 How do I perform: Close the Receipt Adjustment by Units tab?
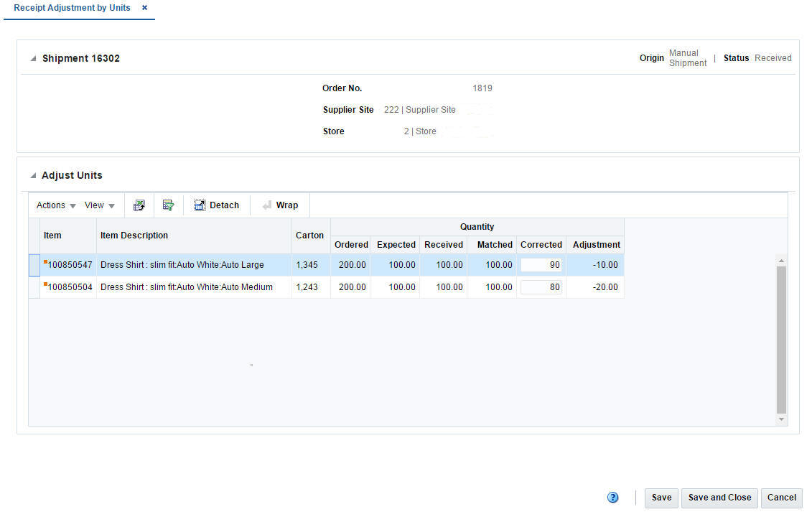click(x=144, y=8)
